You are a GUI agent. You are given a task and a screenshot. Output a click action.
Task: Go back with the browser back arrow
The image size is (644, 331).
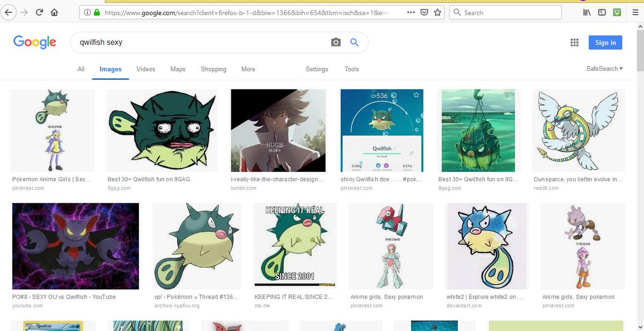click(8, 12)
